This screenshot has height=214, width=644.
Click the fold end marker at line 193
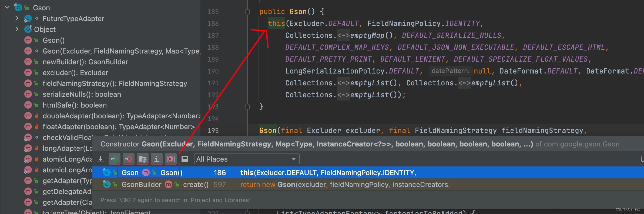(x=247, y=106)
